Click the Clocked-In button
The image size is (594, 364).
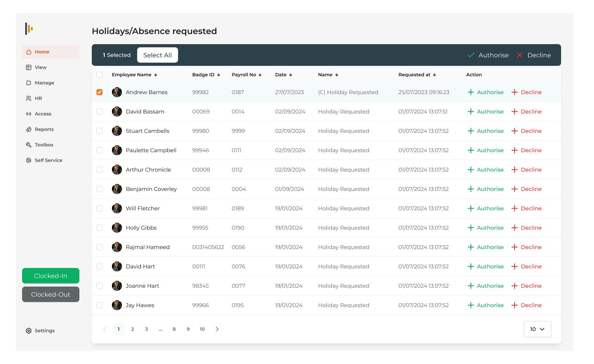click(x=51, y=276)
